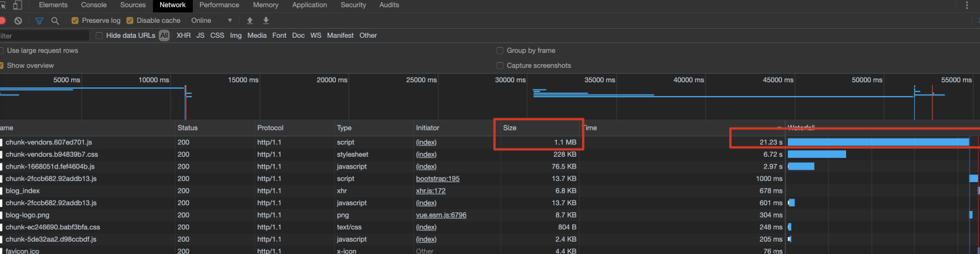Open the xhr.js:172 initiator link
Screen dimensions: 980x254
click(431, 191)
